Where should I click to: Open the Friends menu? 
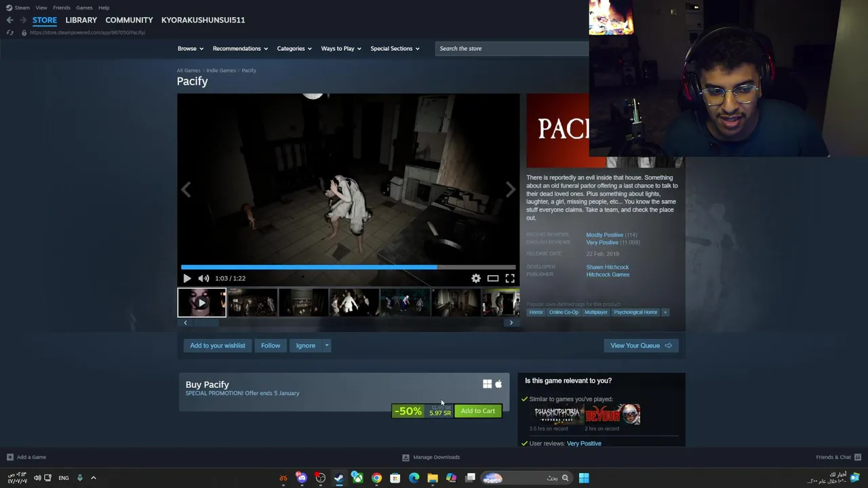[62, 7]
